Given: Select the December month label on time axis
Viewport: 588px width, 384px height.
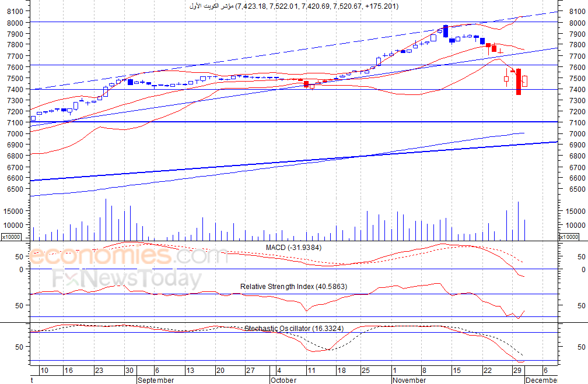Looking at the screenshot, I should click(x=541, y=381).
